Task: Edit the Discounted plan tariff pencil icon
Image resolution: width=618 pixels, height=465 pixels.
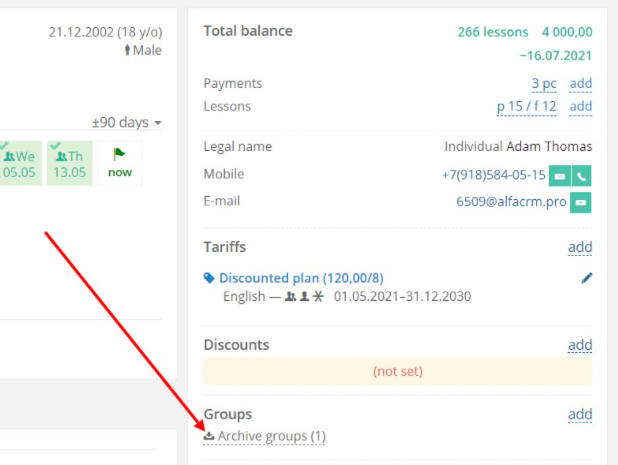Action: click(586, 278)
